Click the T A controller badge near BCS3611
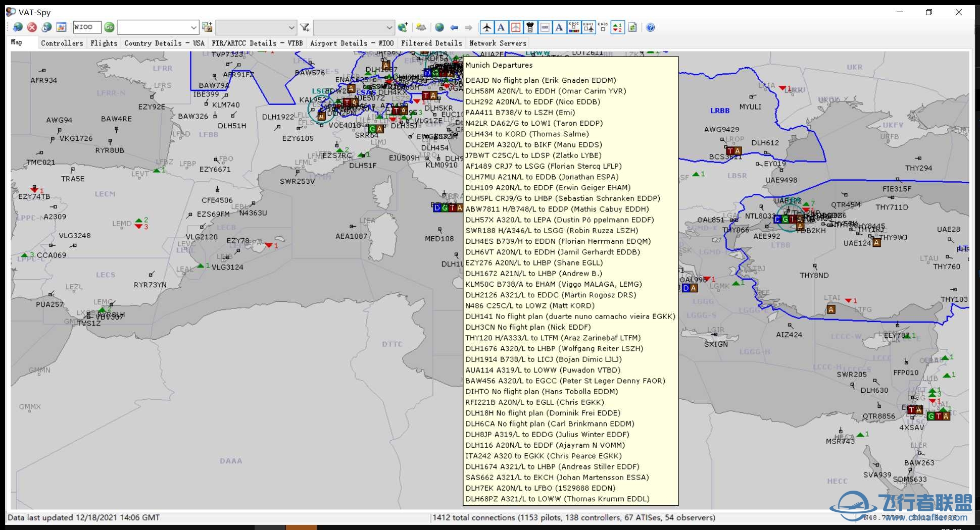The height and width of the screenshot is (530, 980). (x=733, y=151)
